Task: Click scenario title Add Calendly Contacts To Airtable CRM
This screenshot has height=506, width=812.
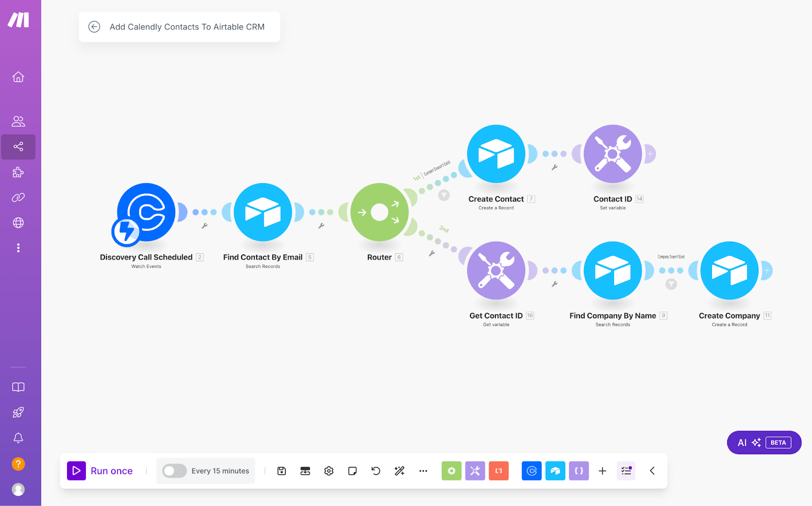Action: point(187,27)
